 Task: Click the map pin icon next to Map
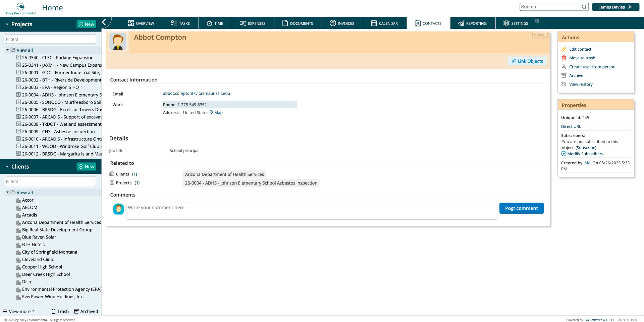(211, 112)
